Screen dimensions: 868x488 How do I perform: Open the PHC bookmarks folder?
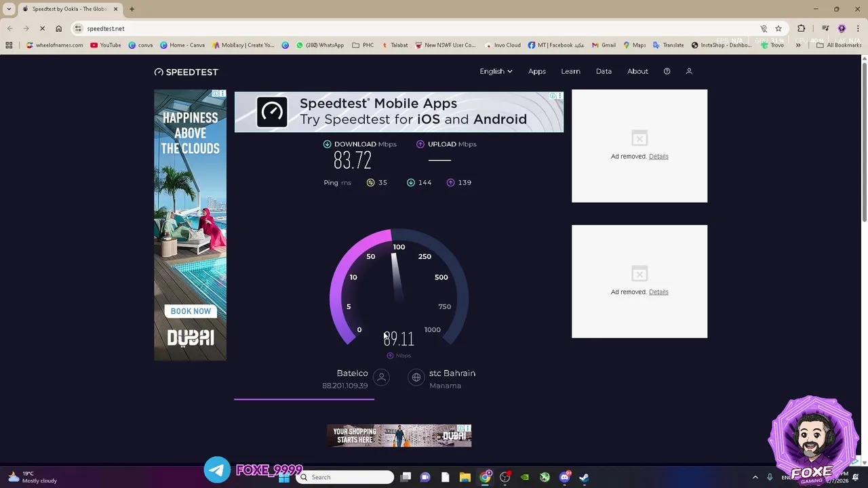click(x=363, y=45)
